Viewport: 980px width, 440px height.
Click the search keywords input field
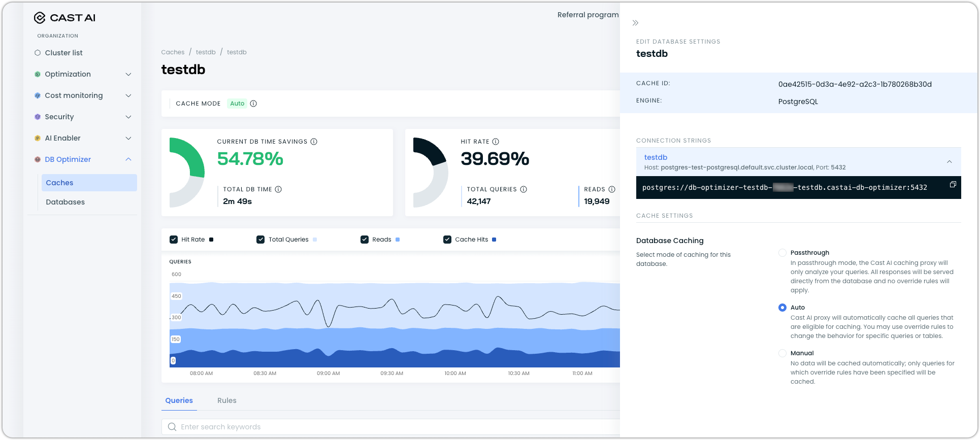click(x=391, y=427)
